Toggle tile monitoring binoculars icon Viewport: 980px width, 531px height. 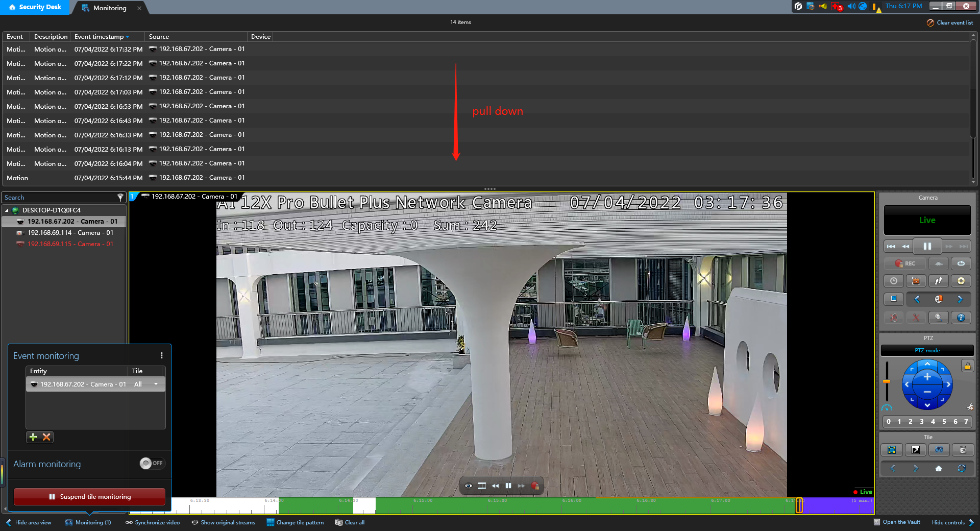click(x=939, y=450)
